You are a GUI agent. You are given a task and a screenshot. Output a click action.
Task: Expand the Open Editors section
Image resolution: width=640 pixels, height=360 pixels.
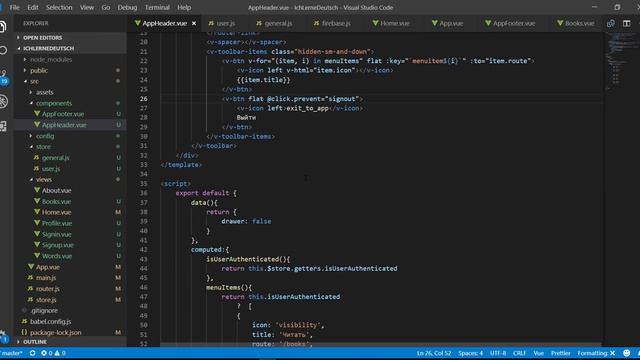[70, 38]
